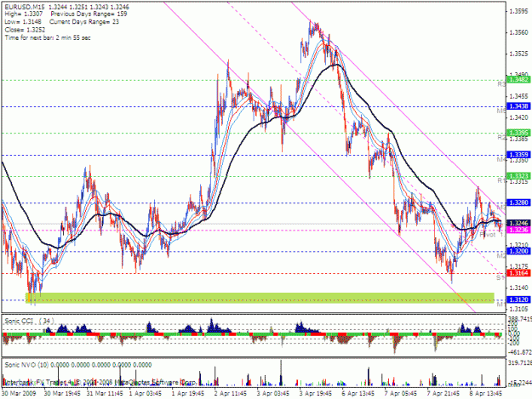Select the 'High= 1.3307' readout
Screen dimensions: 532x399
click(x=24, y=14)
